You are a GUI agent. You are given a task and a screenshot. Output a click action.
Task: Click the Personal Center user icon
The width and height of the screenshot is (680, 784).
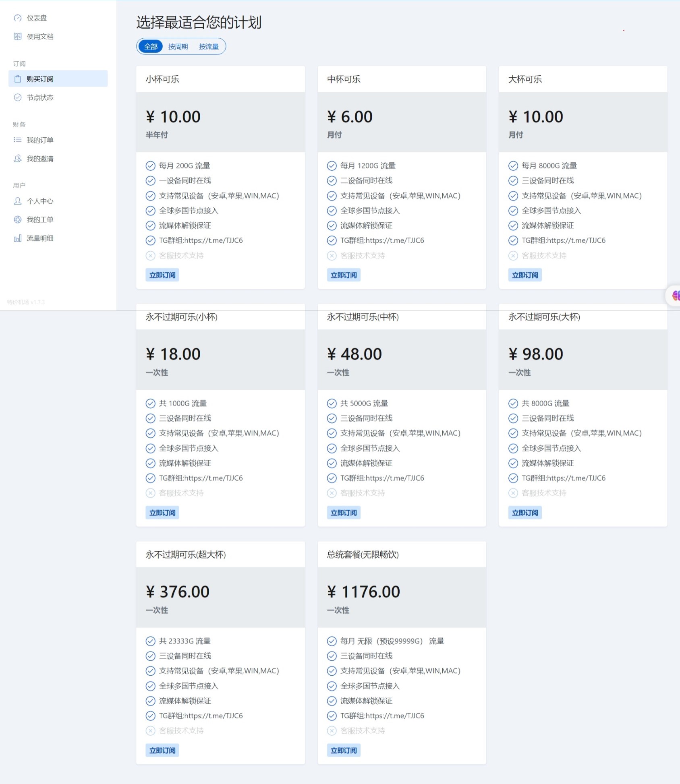(18, 201)
